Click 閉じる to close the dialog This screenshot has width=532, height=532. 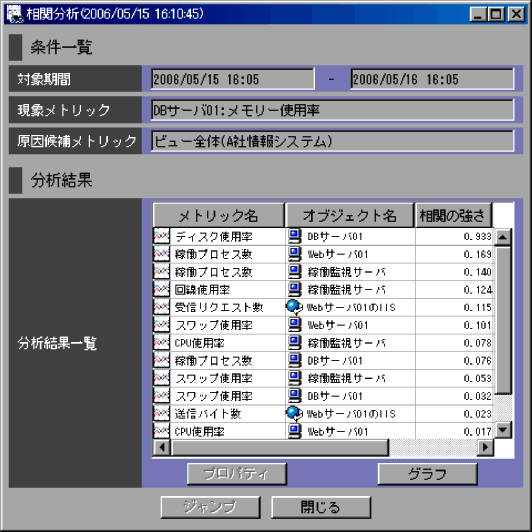tap(321, 507)
